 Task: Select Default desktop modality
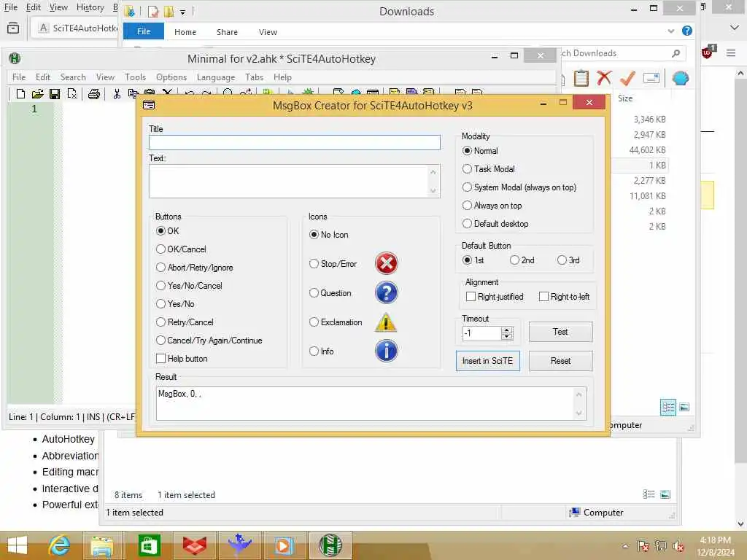point(495,224)
